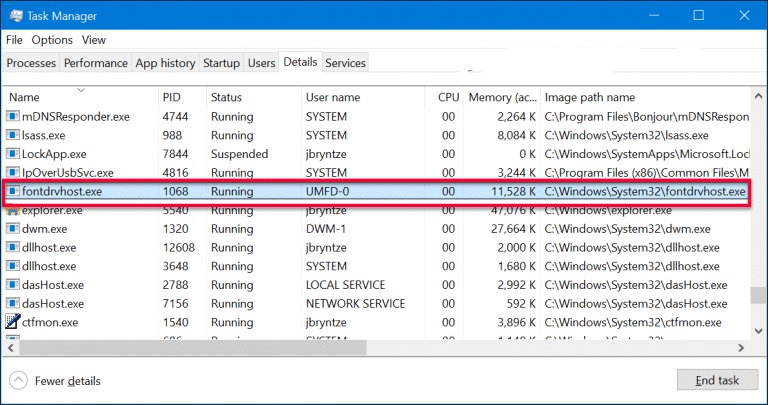Click the LOCAL SERVICE user name cell
The height and width of the screenshot is (405, 768).
click(345, 285)
